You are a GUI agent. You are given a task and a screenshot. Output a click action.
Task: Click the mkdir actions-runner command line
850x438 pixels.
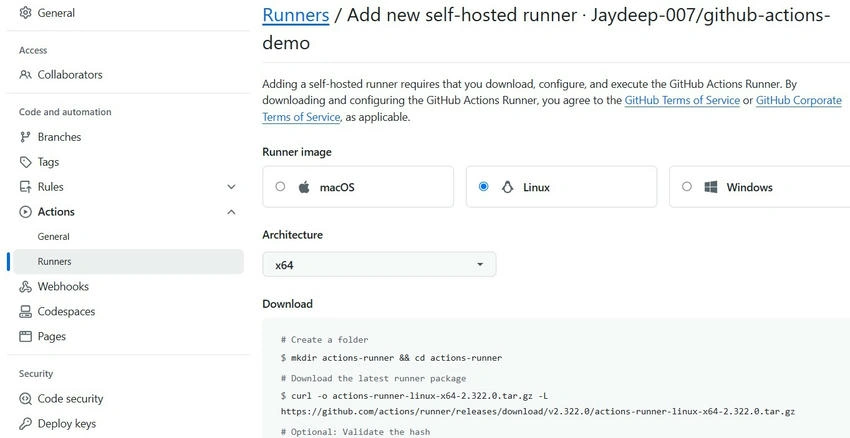(391, 358)
